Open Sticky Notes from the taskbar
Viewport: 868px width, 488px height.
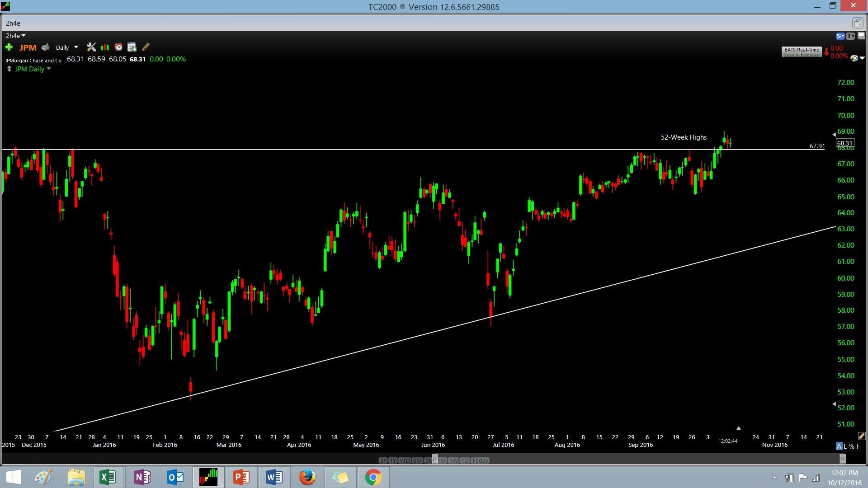pos(340,477)
